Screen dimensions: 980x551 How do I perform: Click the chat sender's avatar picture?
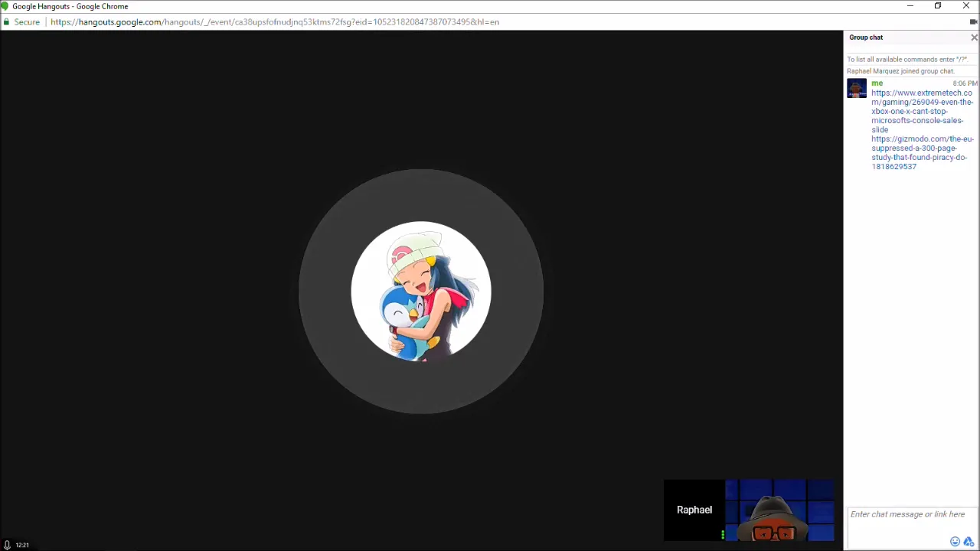click(x=857, y=89)
